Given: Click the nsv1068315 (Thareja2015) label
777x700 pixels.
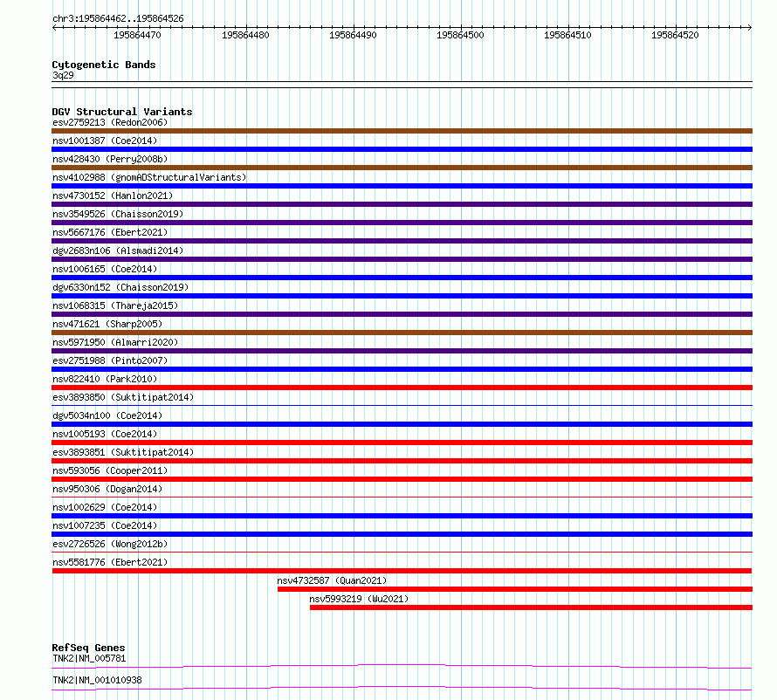Looking at the screenshot, I should tap(115, 305).
